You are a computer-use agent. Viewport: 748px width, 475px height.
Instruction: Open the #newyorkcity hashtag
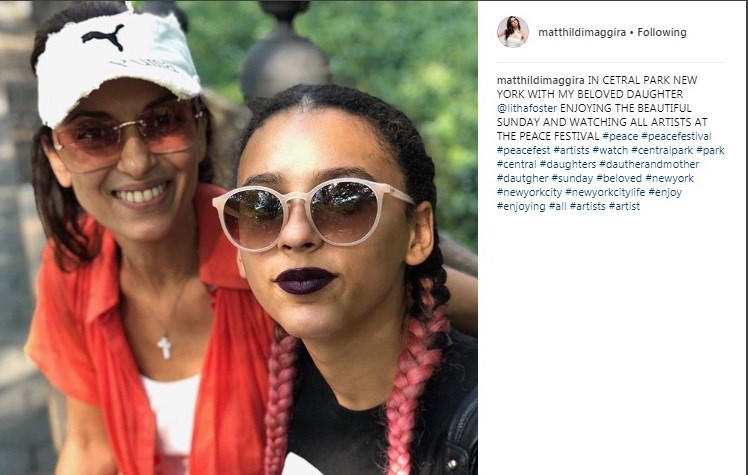coord(530,192)
